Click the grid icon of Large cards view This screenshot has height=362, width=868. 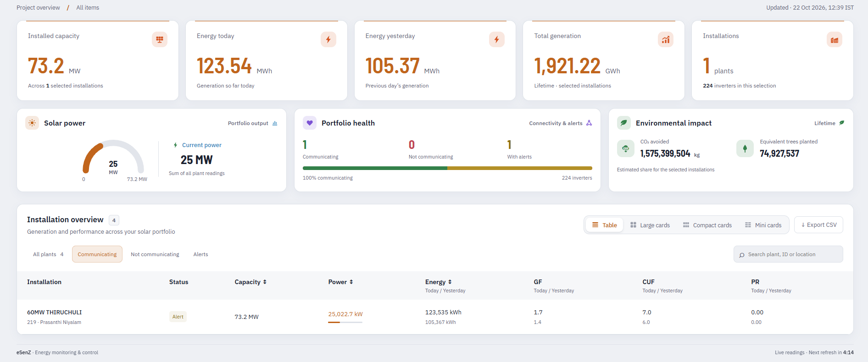coord(634,225)
